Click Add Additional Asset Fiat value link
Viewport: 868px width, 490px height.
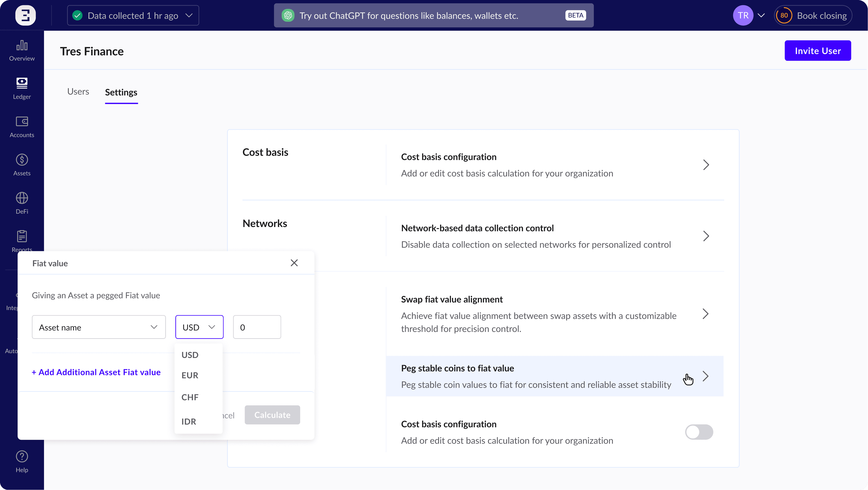click(x=96, y=372)
